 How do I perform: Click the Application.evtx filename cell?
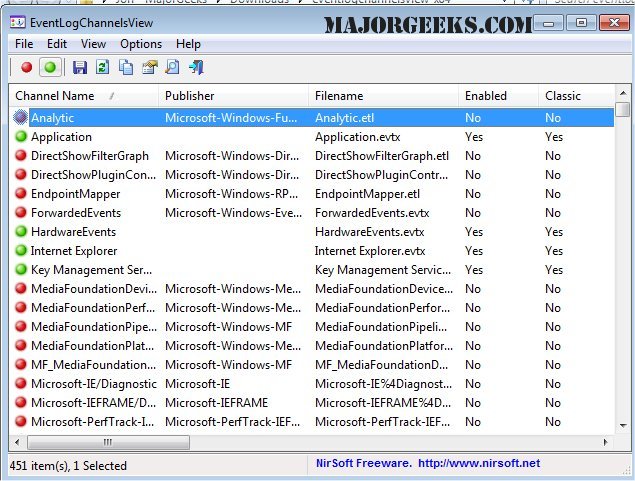pos(358,137)
